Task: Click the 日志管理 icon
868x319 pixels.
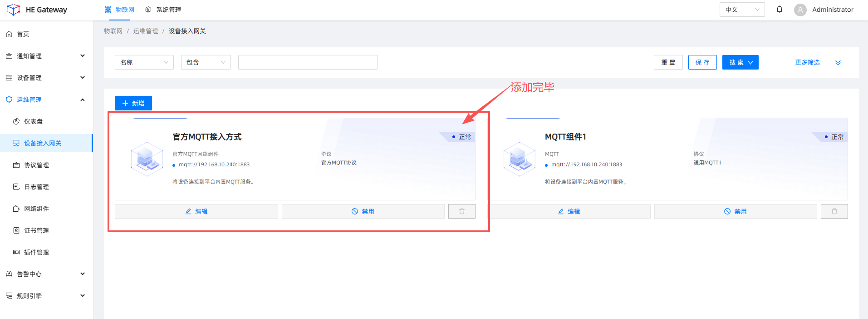Action: tap(16, 187)
